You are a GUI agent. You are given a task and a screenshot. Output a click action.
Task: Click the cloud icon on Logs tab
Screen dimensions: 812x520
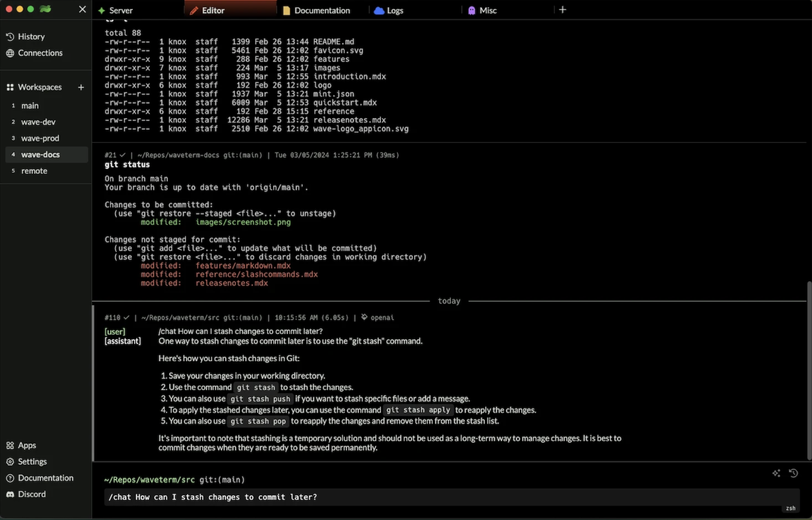(x=379, y=10)
